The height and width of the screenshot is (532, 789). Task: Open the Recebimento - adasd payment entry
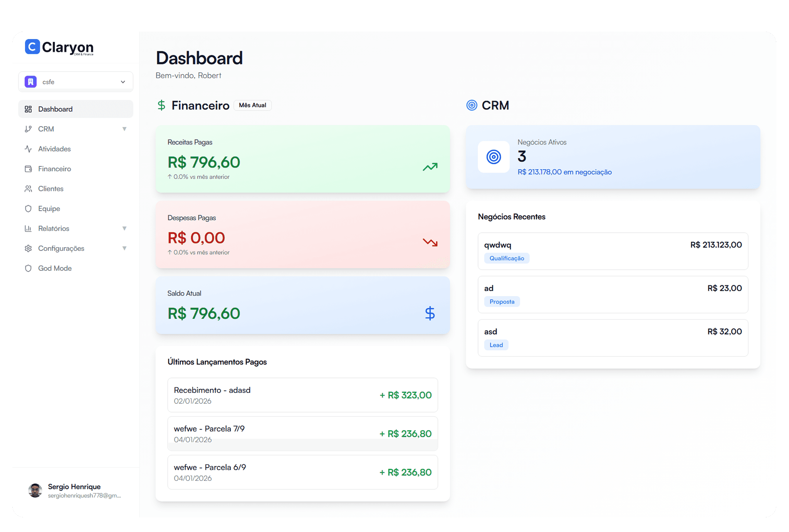pyautogui.click(x=302, y=395)
